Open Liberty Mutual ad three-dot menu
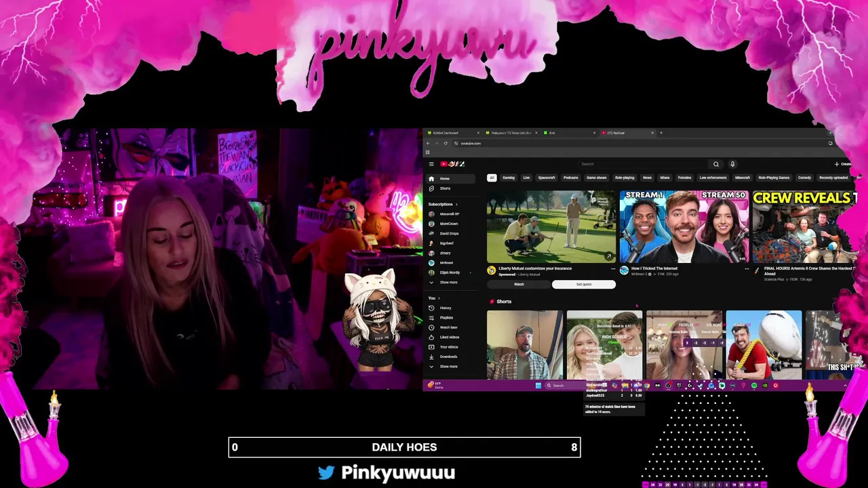Screen dimensions: 868x488 [613, 269]
